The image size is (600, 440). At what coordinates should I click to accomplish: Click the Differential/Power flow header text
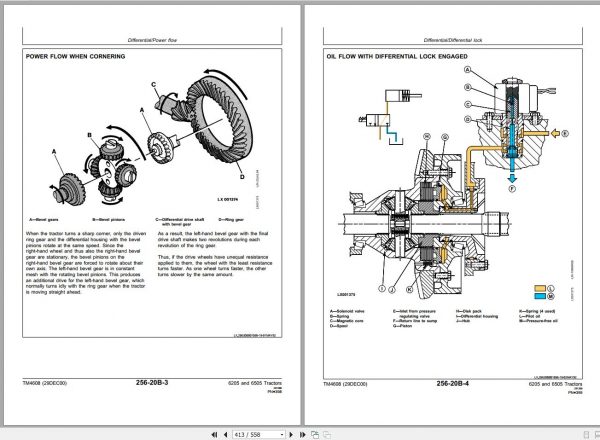152,40
